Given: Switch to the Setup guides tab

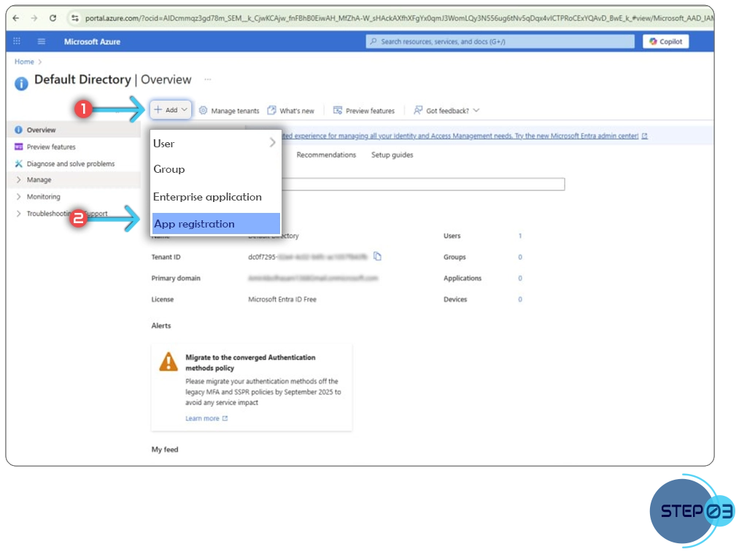Looking at the screenshot, I should click(392, 155).
